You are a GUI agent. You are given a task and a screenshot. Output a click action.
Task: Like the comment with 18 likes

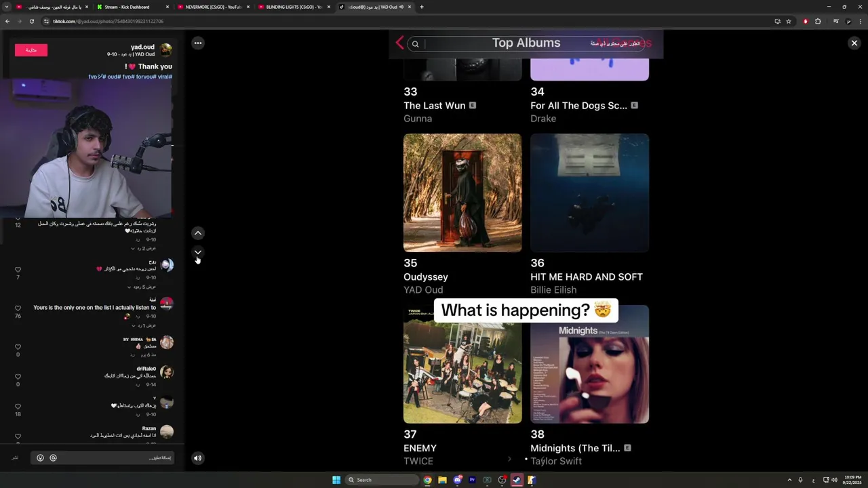18,407
